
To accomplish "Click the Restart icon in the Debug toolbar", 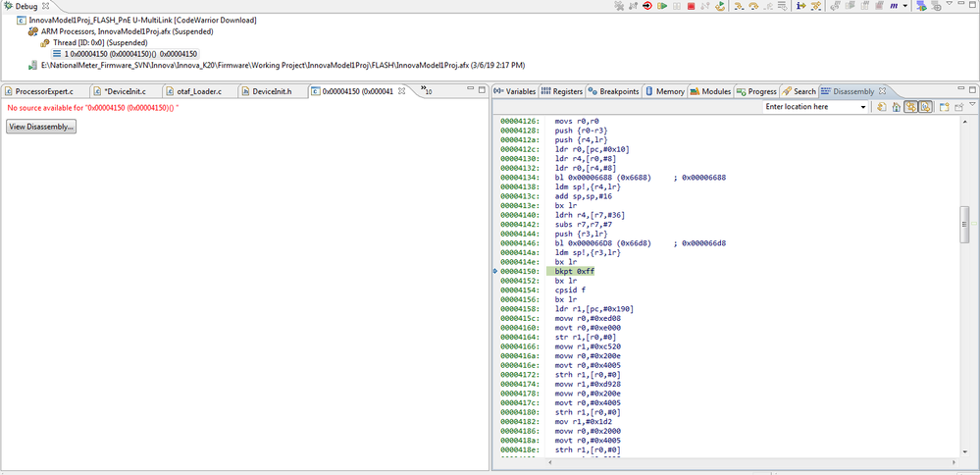I will click(x=720, y=6).
